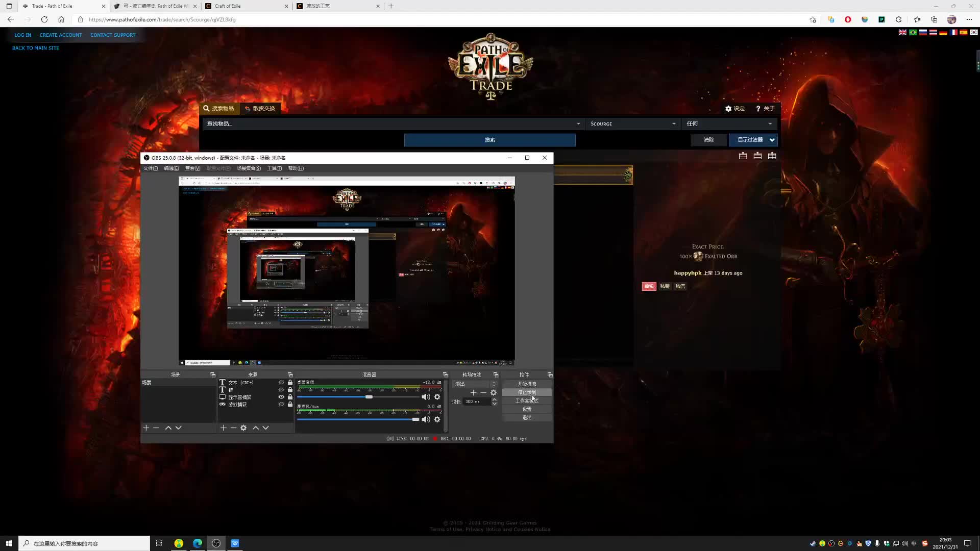Toggle visibility of 群 text source
The width and height of the screenshot is (980, 551).
click(x=281, y=390)
